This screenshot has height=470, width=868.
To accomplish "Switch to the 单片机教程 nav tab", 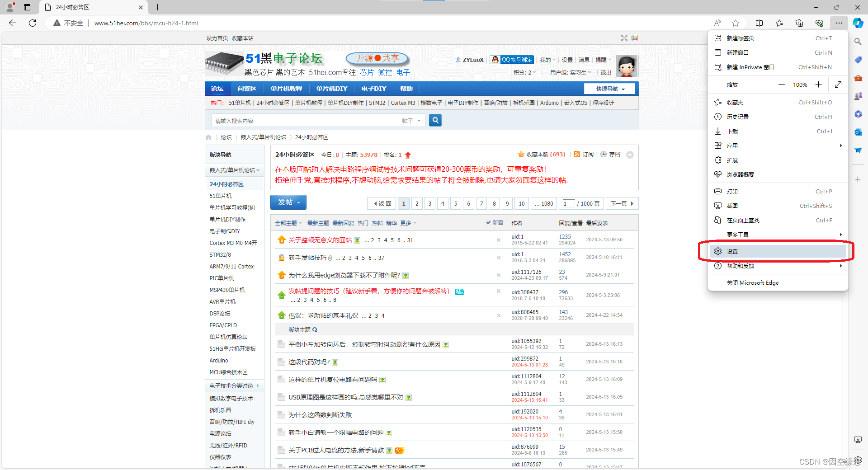I will (x=286, y=89).
